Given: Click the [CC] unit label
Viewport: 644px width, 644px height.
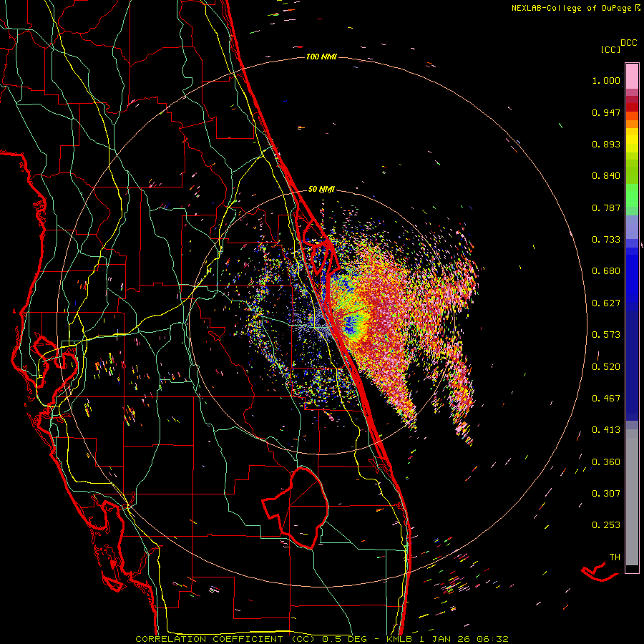Looking at the screenshot, I should pyautogui.click(x=611, y=49).
